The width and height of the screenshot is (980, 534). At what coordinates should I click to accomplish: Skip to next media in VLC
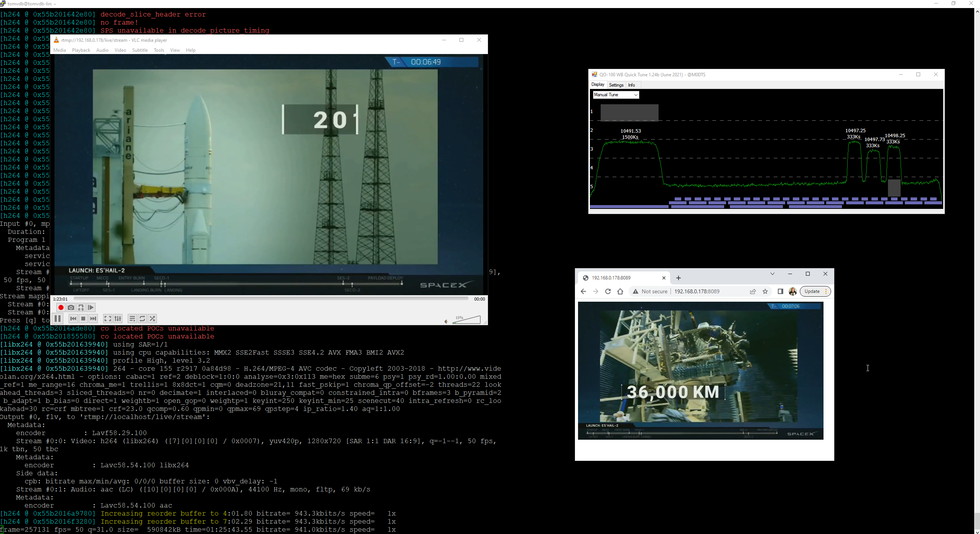[x=93, y=319]
